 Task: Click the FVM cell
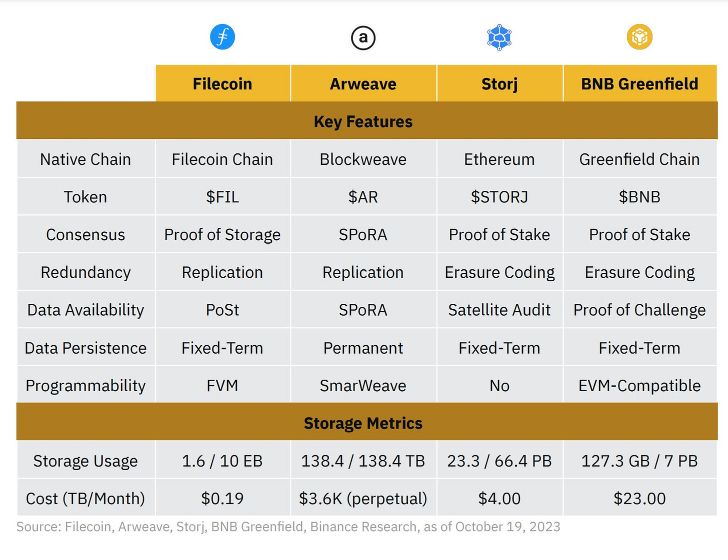click(223, 385)
